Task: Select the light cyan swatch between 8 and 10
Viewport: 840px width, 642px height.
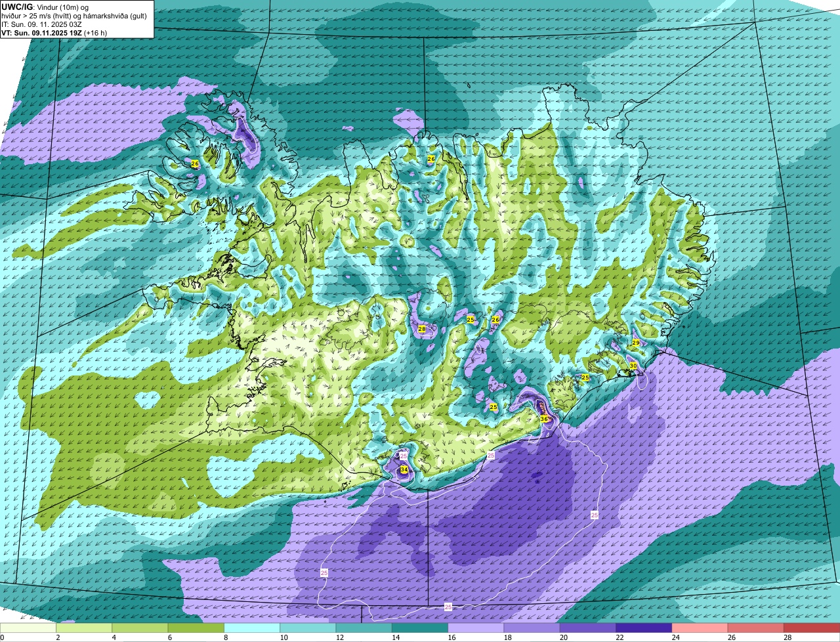Action: [252, 628]
